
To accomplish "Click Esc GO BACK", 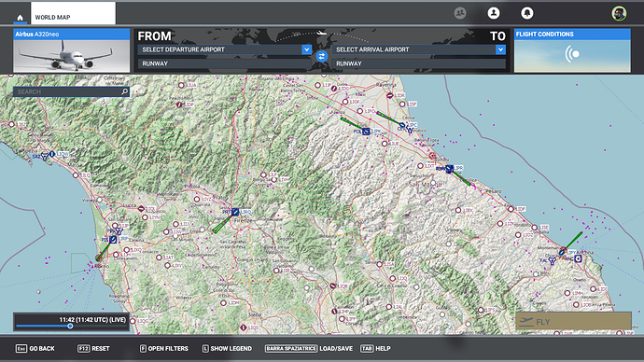I will (35, 348).
